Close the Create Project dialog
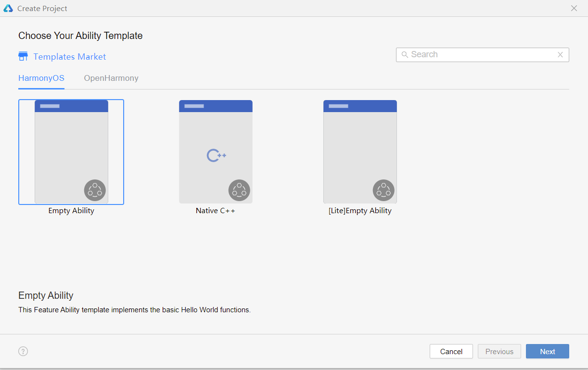 pos(574,8)
